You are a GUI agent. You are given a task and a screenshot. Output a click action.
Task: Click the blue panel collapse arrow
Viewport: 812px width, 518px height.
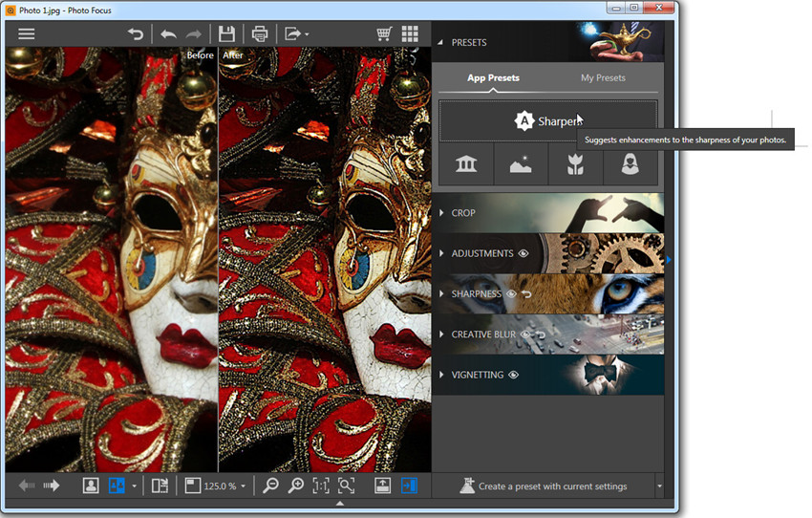point(669,260)
